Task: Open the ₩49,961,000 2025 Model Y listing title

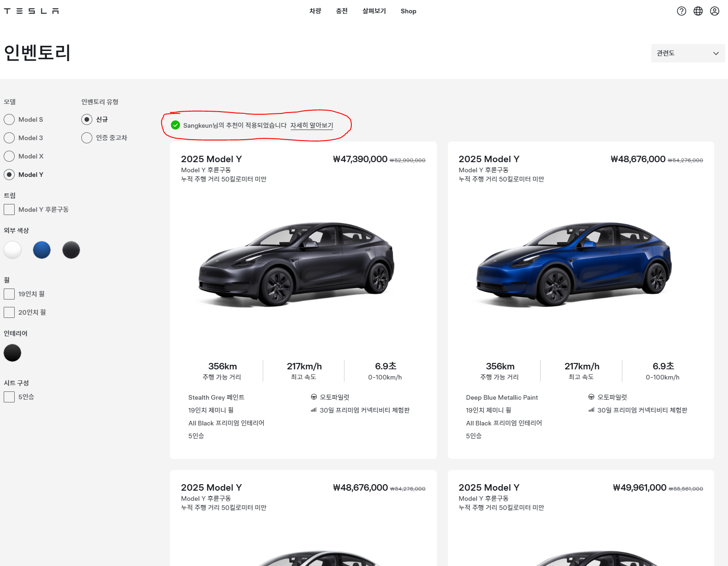Action: click(x=489, y=487)
